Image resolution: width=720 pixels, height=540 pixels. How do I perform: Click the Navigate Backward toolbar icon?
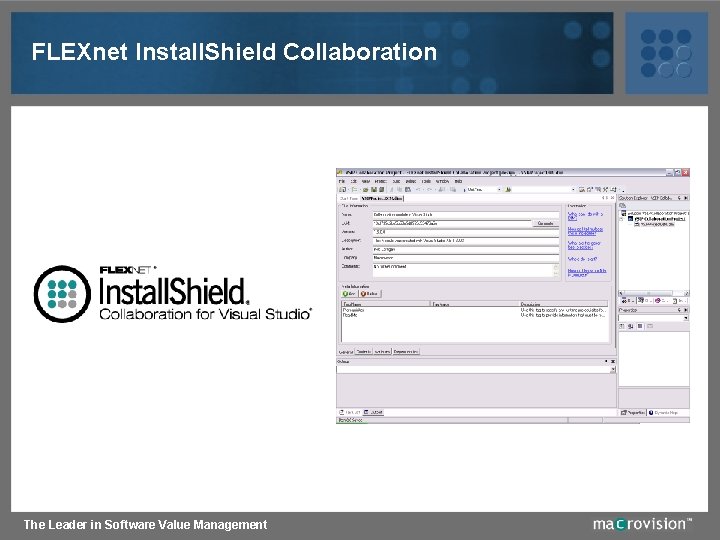(442, 190)
